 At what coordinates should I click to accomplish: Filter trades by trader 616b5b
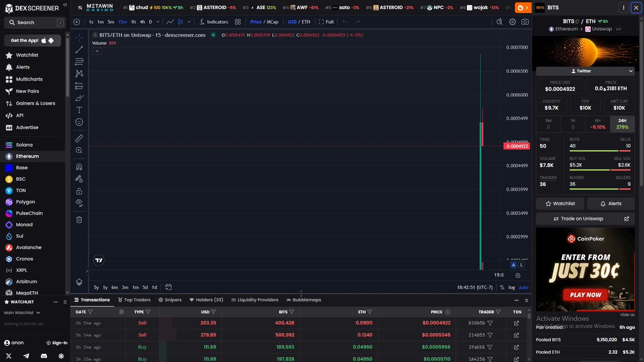490,323
